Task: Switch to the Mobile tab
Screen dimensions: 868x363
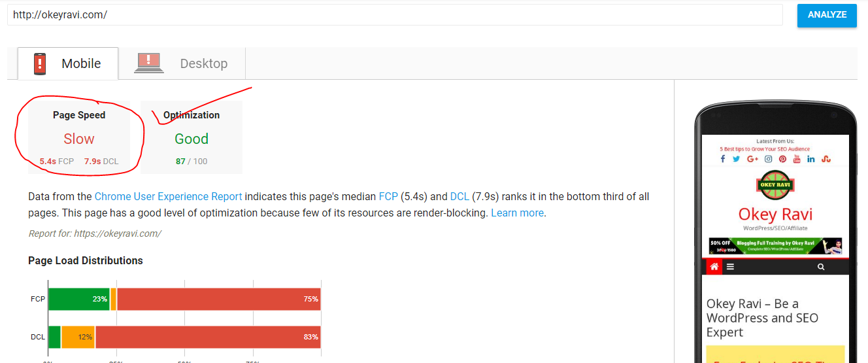Action: tap(68, 63)
